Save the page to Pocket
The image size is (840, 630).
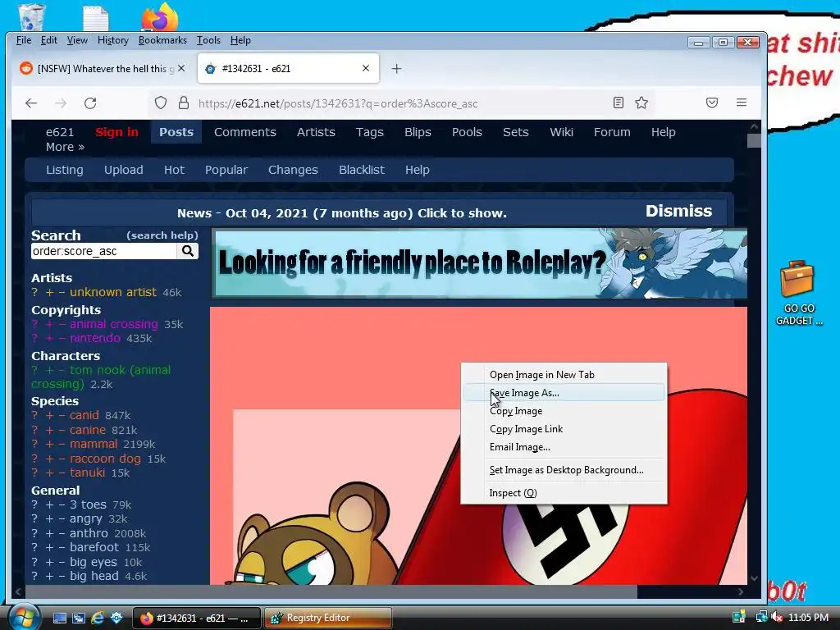point(711,103)
